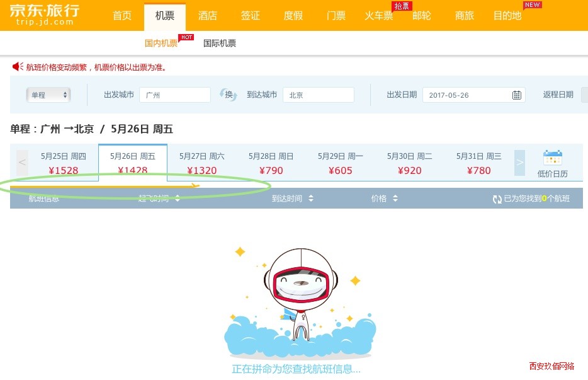Click the JD Travel logo
Image resolution: width=588 pixels, height=380 pixels.
[44, 14]
